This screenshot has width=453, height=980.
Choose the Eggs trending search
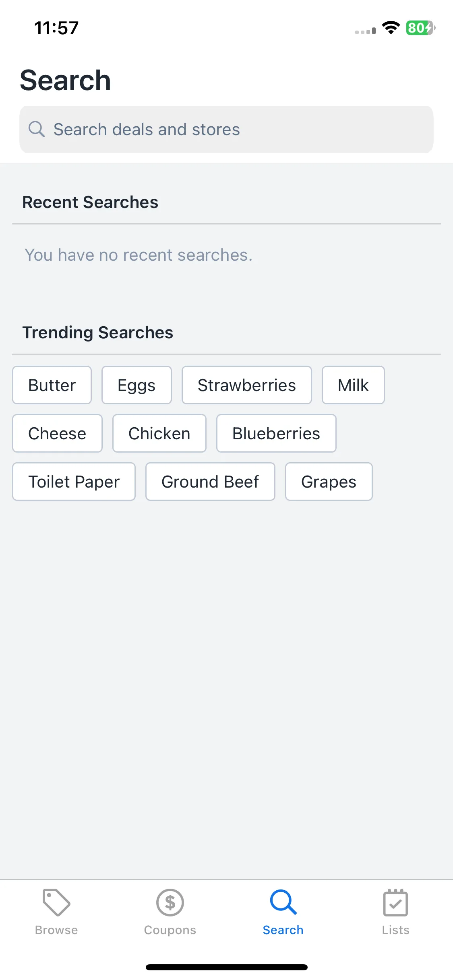[137, 385]
